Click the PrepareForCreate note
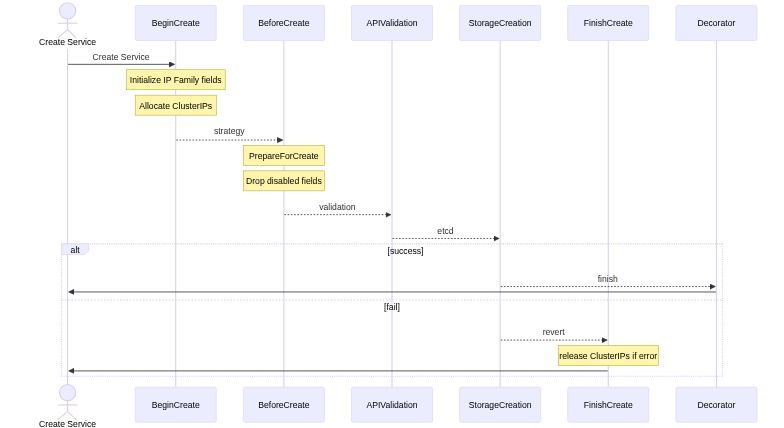The height and width of the screenshot is (428, 784). pos(284,156)
